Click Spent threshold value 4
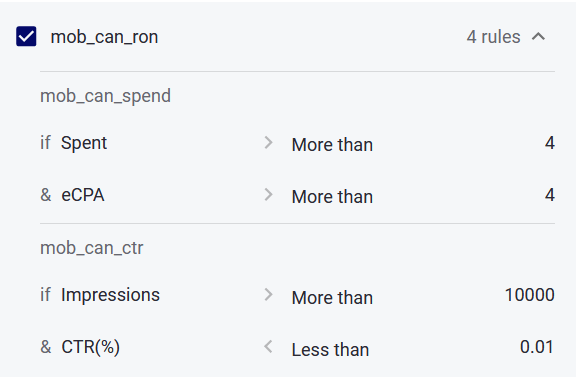Image resolution: width=576 pixels, height=377 pixels. coord(550,143)
